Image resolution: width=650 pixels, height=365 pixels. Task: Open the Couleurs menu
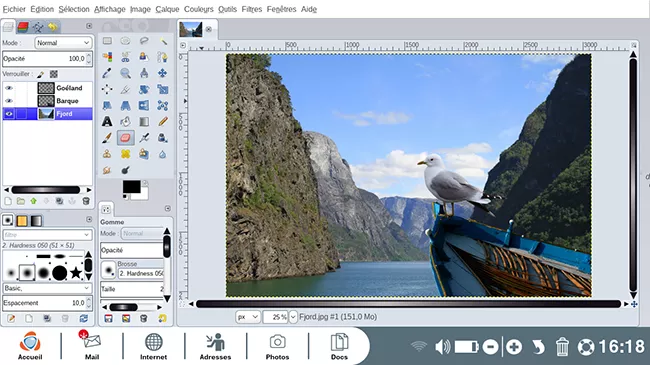point(199,9)
